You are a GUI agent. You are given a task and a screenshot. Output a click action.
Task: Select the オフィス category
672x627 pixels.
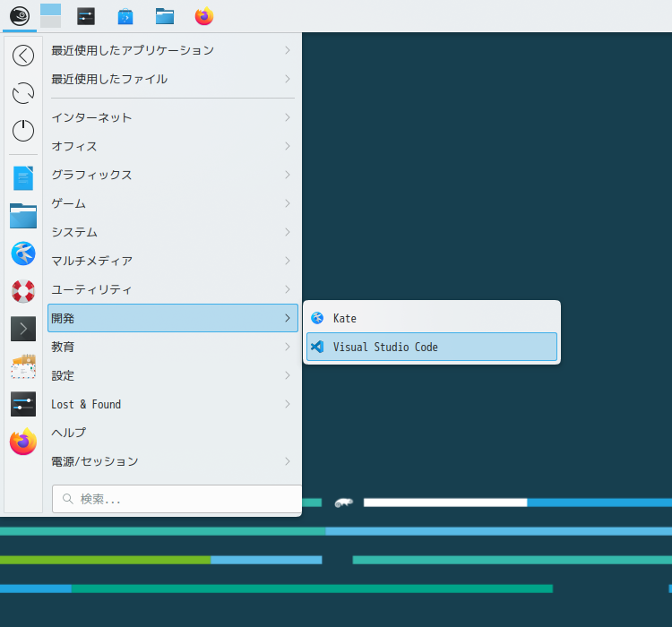173,146
